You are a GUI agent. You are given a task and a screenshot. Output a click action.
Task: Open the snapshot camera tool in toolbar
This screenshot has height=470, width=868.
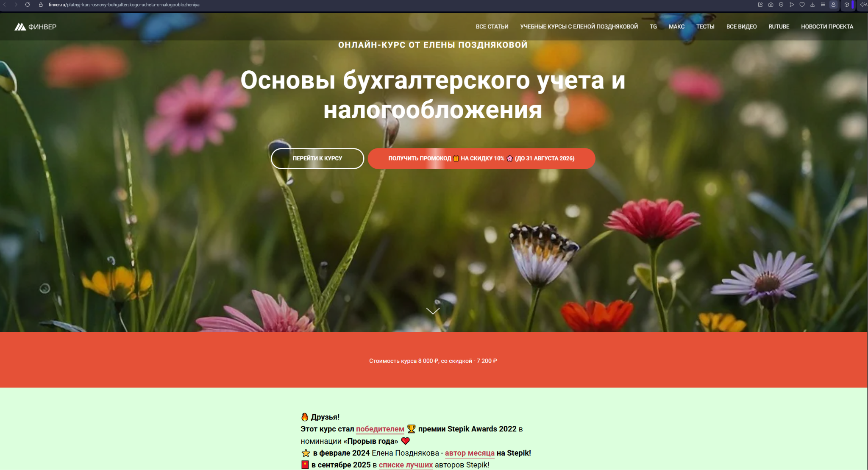tap(771, 5)
